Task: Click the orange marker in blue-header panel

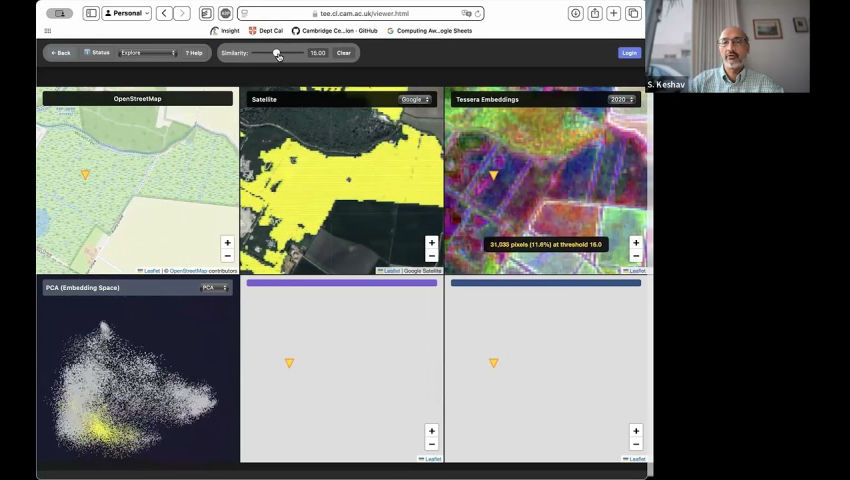Action: click(493, 363)
